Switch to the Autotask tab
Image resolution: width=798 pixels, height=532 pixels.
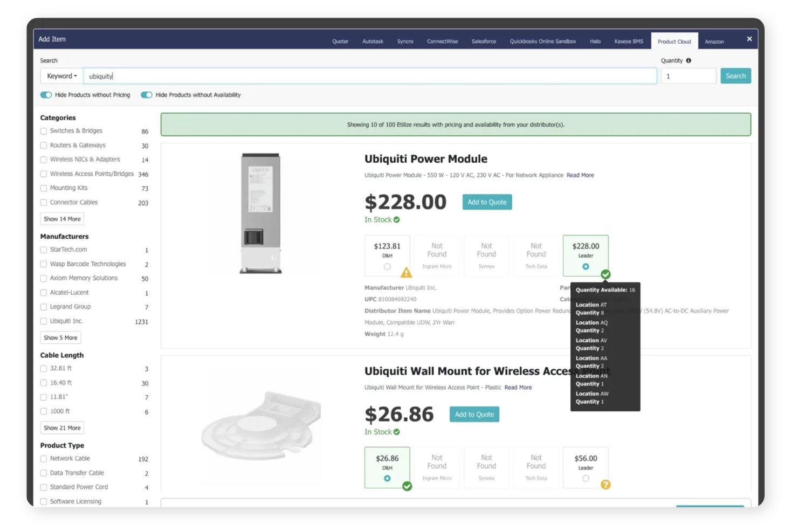tap(373, 42)
